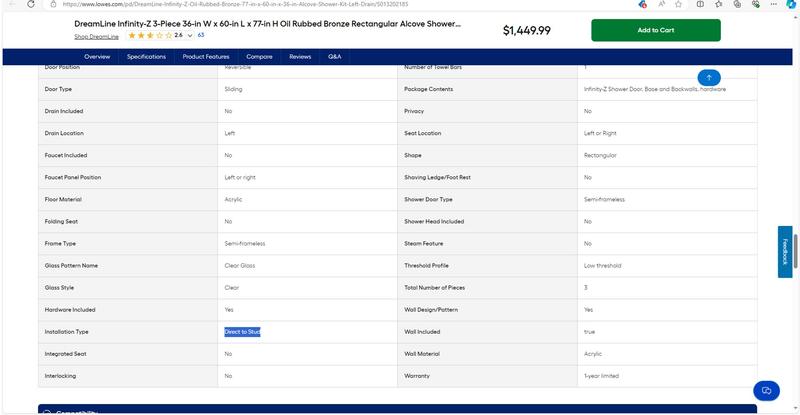Image resolution: width=800 pixels, height=415 pixels.
Task: Click the Left or right faucet panel value
Action: coord(240,177)
